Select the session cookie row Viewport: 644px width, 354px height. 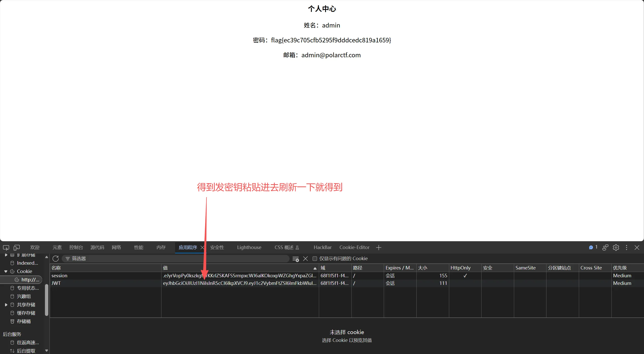tap(347, 276)
